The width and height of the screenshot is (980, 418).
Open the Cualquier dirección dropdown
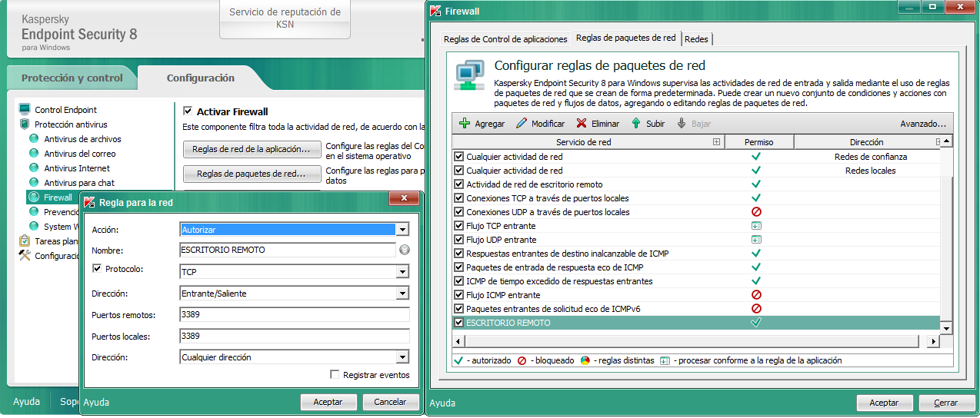tap(402, 357)
